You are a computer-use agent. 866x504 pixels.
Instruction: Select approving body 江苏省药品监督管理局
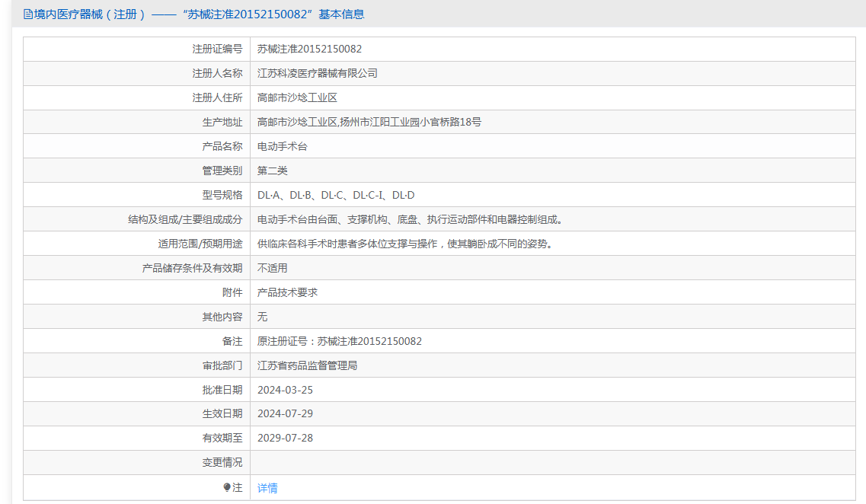(x=307, y=365)
